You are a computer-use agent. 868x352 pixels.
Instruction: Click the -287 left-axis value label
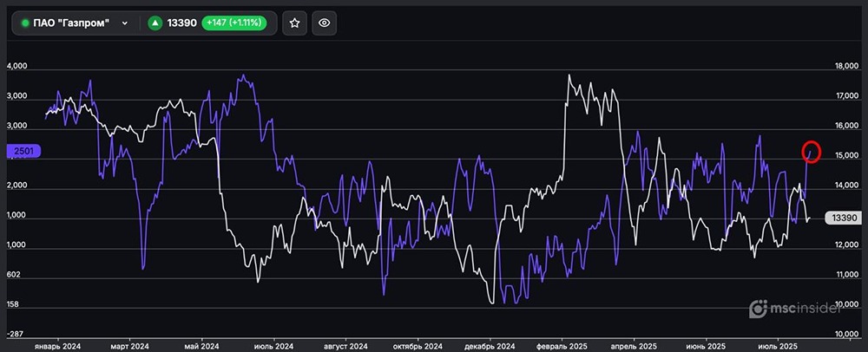click(x=16, y=334)
